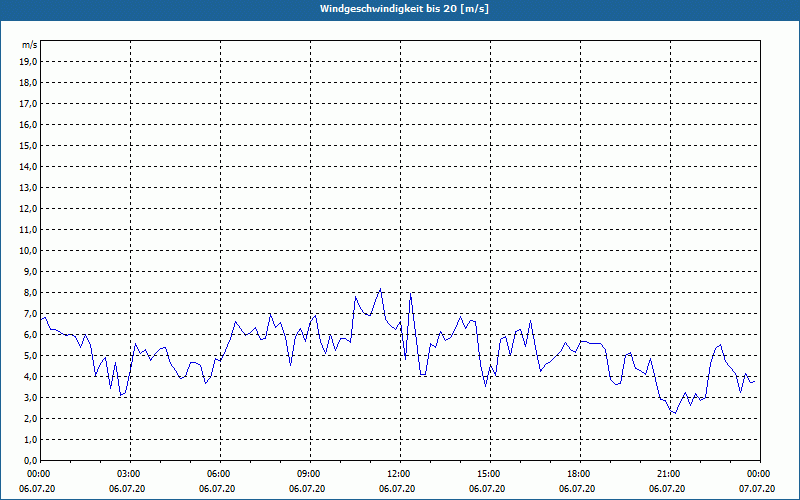Click the 1,0 y-axis label
The image size is (800, 500).
pyautogui.click(x=30, y=439)
